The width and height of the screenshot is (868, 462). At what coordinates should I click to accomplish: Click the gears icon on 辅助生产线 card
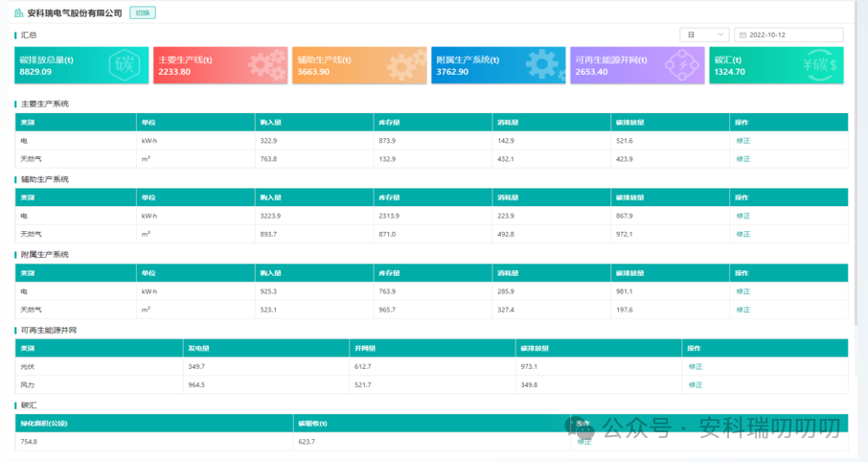click(406, 64)
